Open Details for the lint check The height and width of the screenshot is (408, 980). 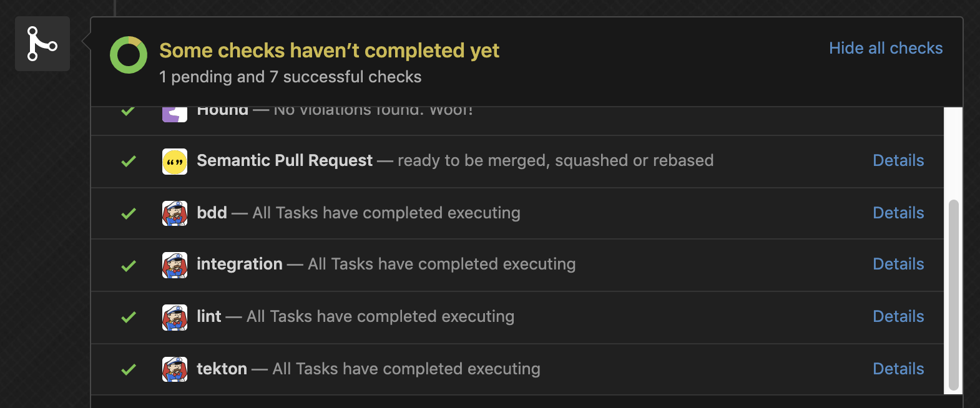[x=898, y=316]
